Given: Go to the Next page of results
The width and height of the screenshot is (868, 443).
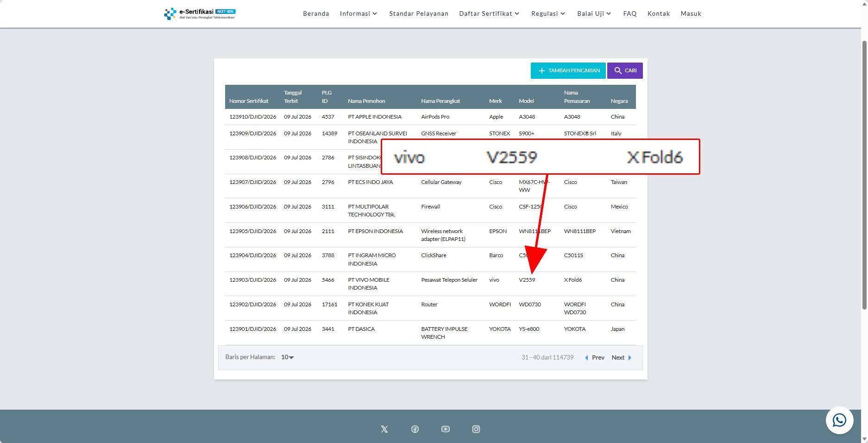Looking at the screenshot, I should coord(622,357).
